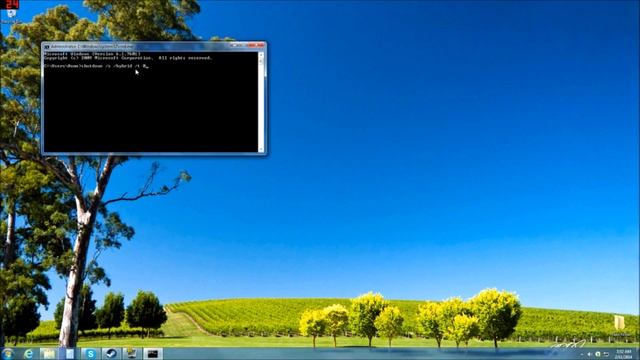Click the Command Prompt scrollbar up arrow
The image size is (640, 360).
tap(261, 55)
